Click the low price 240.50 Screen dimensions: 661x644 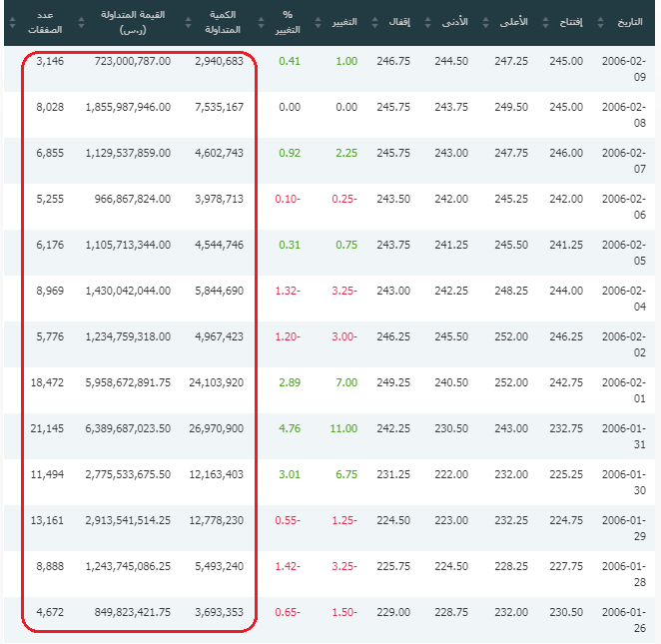click(x=451, y=383)
